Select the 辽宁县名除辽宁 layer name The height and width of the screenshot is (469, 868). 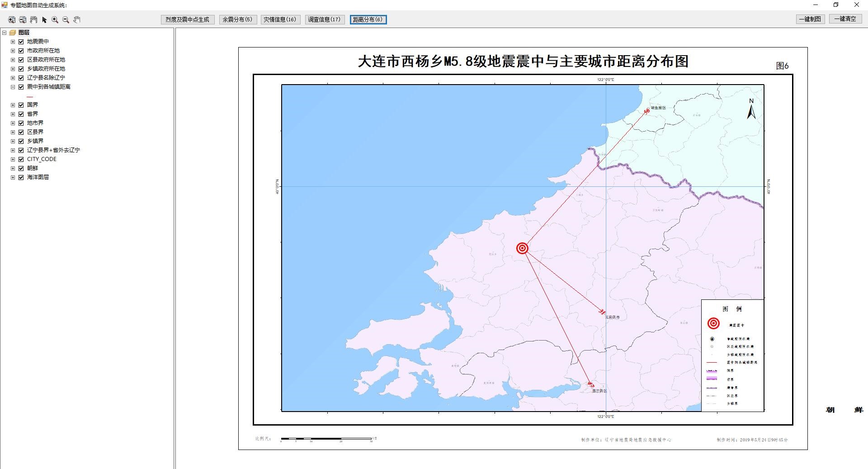point(46,78)
